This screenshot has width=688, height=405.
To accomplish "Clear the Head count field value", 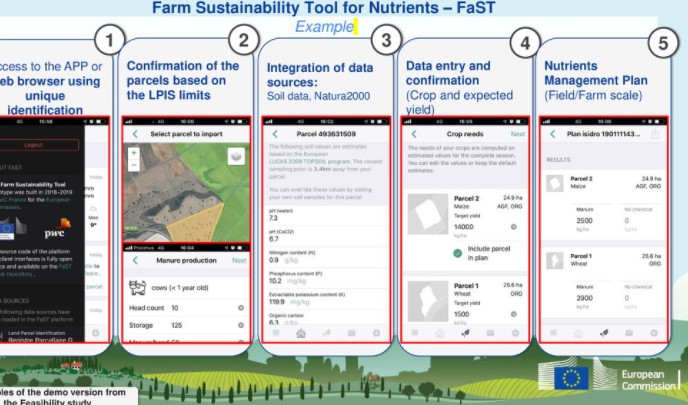I will tap(242, 309).
